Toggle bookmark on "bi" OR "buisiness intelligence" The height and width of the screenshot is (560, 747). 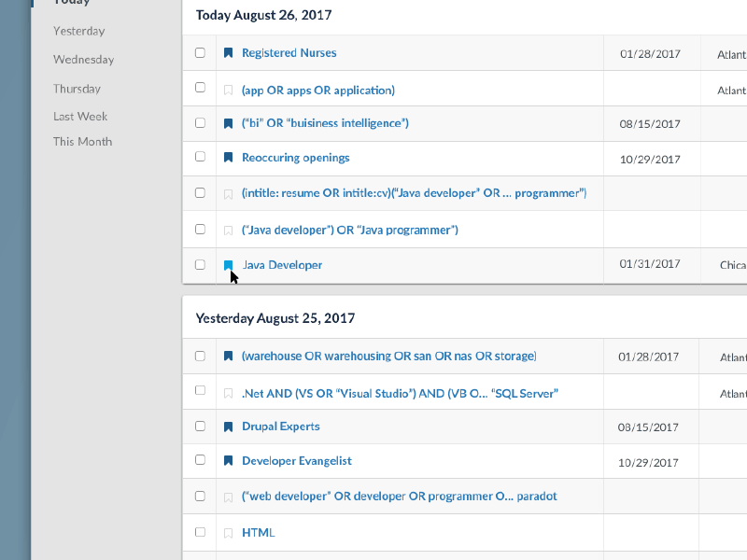click(228, 123)
